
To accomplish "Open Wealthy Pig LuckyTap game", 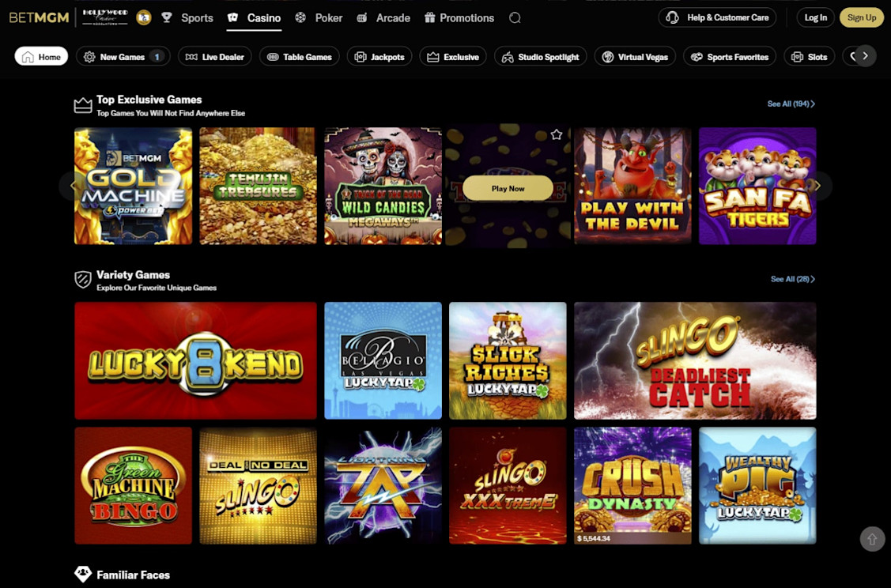I will 757,486.
